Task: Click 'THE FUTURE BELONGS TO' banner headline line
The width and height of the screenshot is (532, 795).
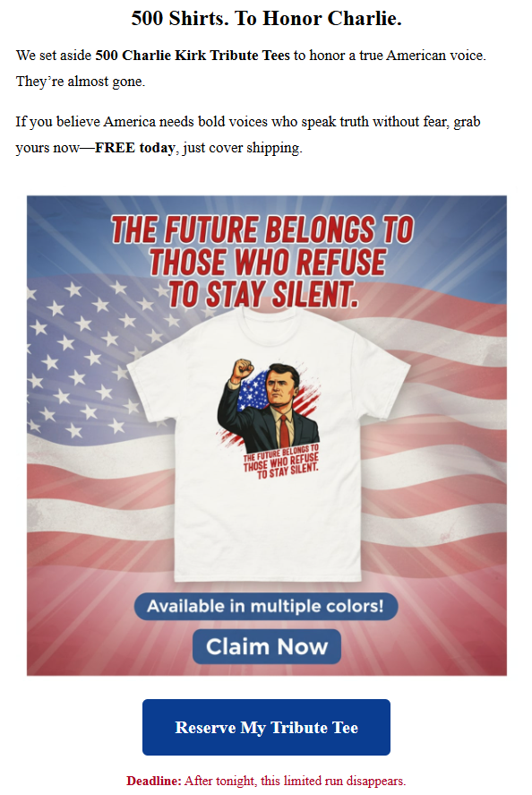Action: [x=262, y=229]
